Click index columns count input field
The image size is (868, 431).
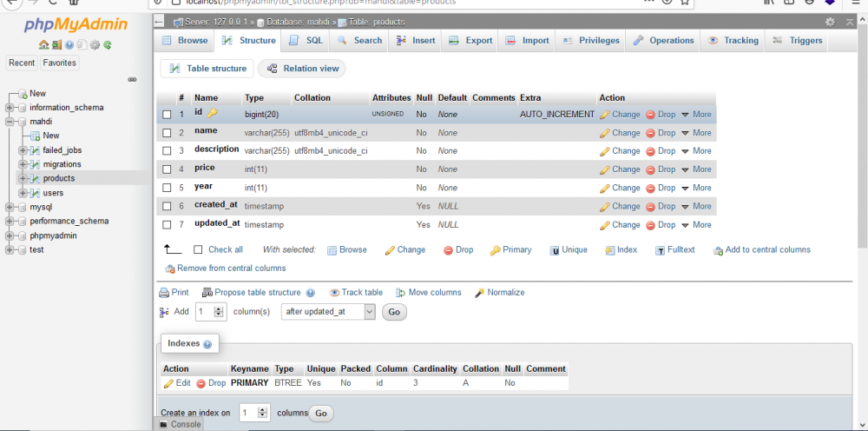[254, 413]
